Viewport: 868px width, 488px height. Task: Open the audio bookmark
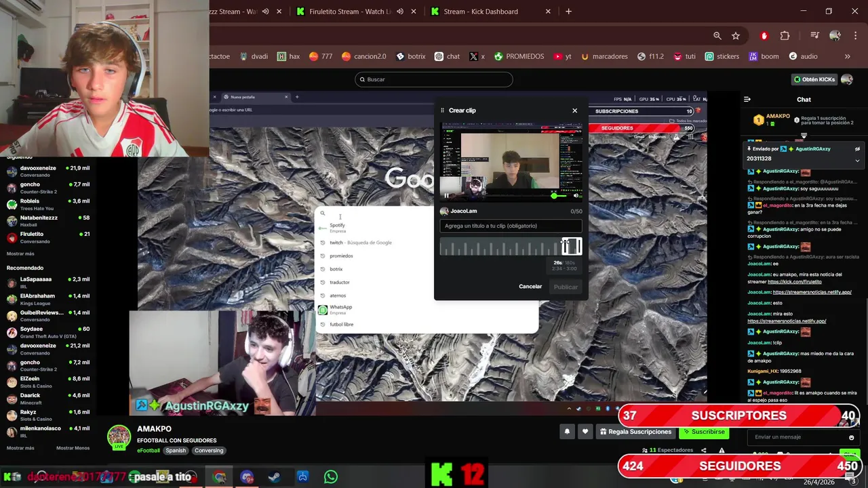point(803,56)
